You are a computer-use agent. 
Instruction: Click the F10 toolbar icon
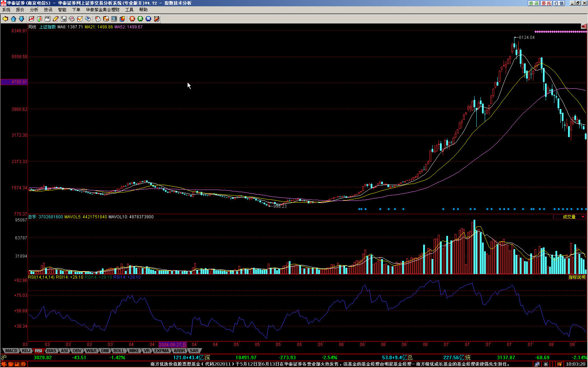(x=64, y=19)
